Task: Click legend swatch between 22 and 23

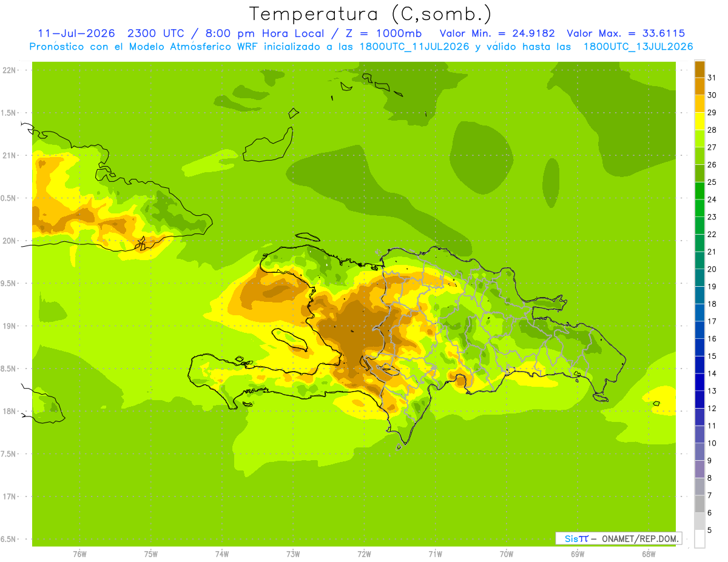Action: tap(699, 226)
